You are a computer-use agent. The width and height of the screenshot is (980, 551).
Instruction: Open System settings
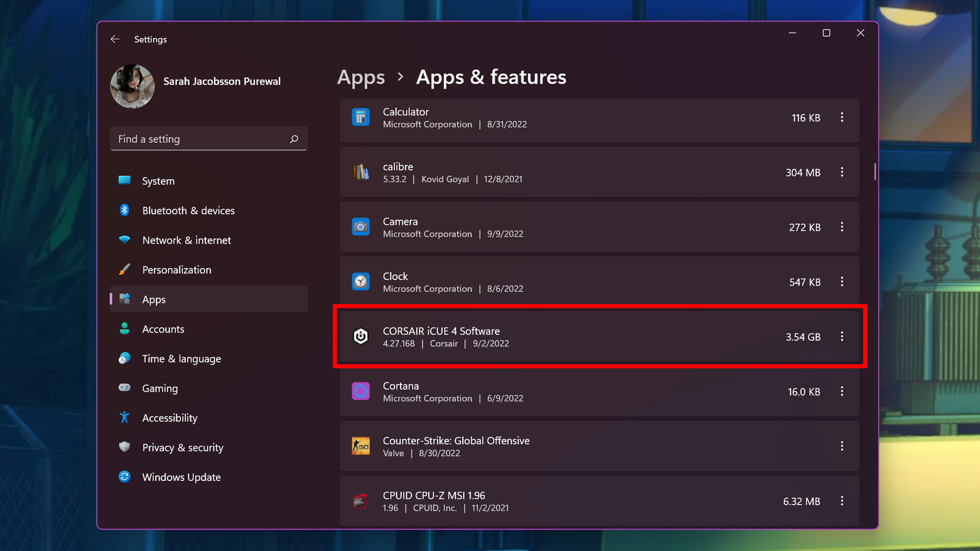[208, 181]
